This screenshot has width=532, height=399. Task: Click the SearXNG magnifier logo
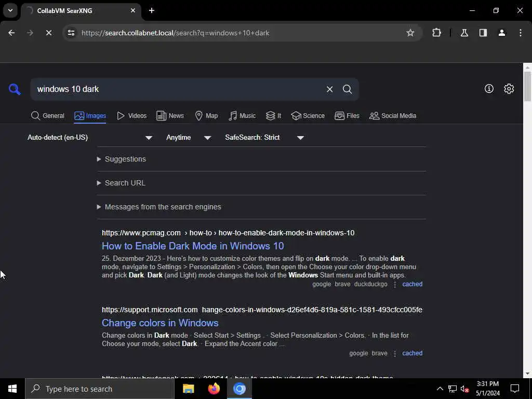[x=15, y=89]
